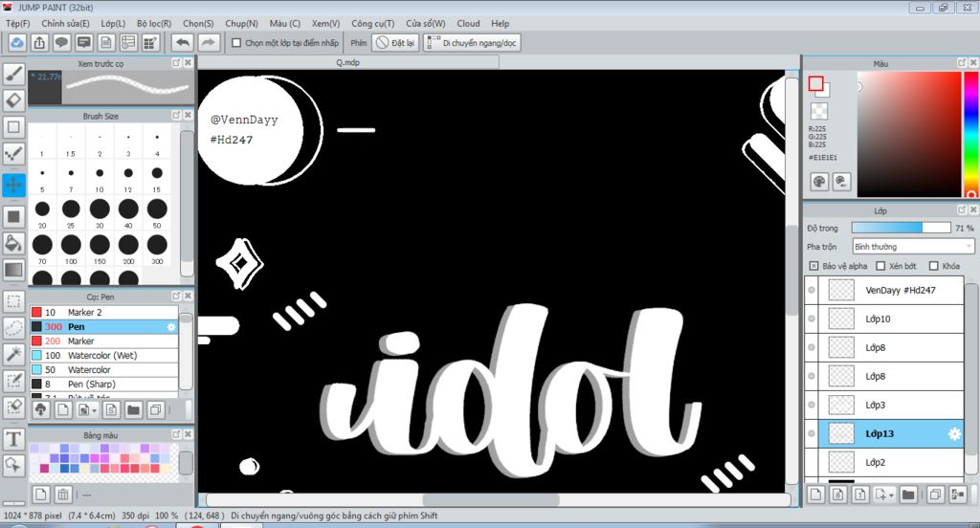This screenshot has width=980, height=528.
Task: Pick a color in the red saturation square
Action: pyautogui.click(x=908, y=134)
